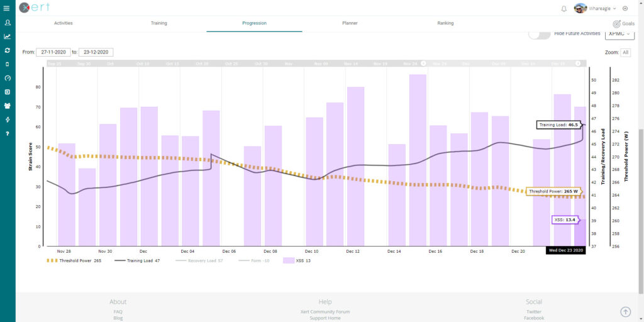
Task: Click the XSS purple legend swatch
Action: pos(289,260)
